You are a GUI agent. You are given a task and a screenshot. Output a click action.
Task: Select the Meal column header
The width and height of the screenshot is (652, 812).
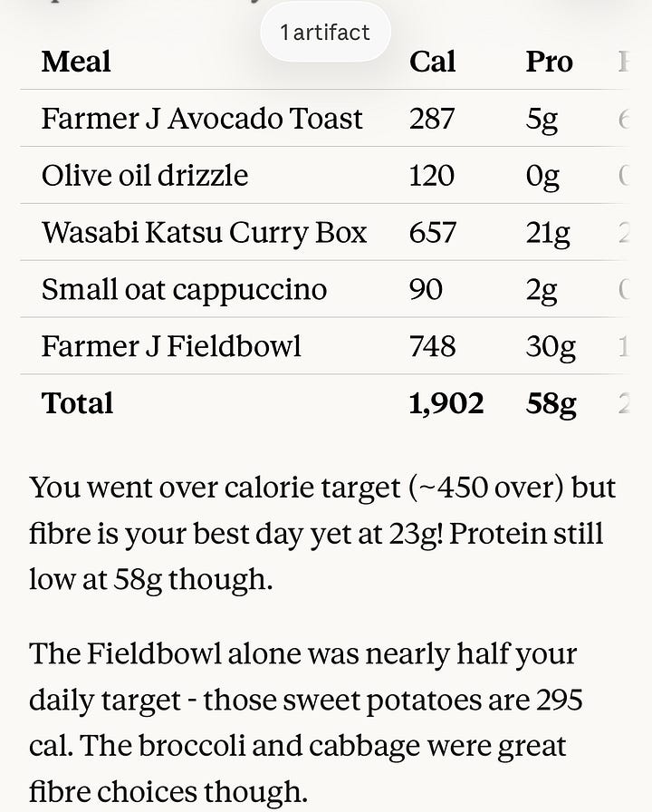(x=76, y=62)
